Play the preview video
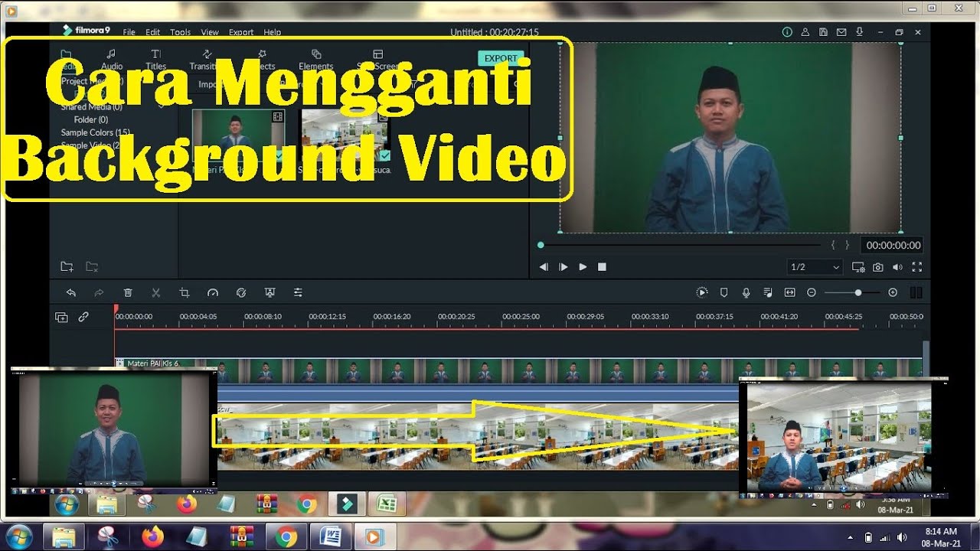Viewport: 980px width, 551px height. pos(583,267)
